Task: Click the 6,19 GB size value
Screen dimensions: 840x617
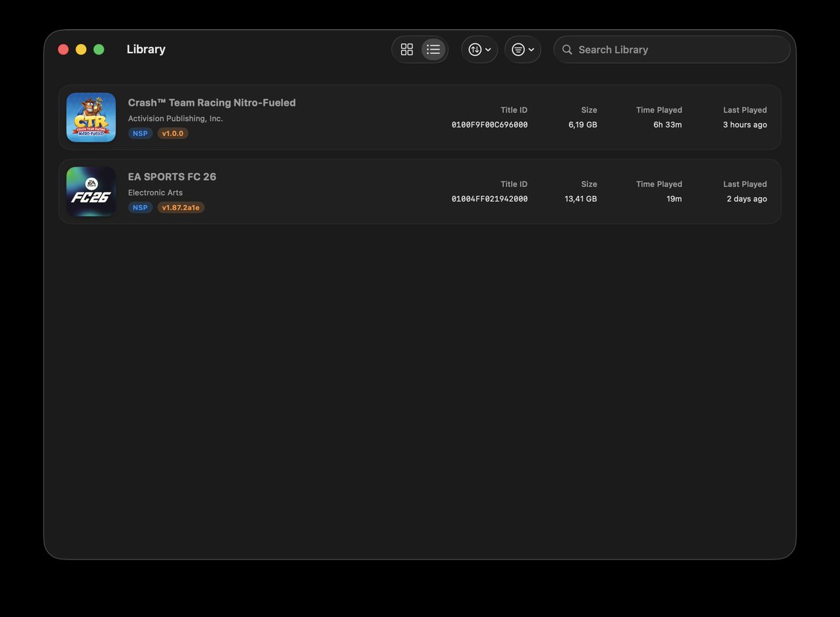Action: (x=582, y=125)
